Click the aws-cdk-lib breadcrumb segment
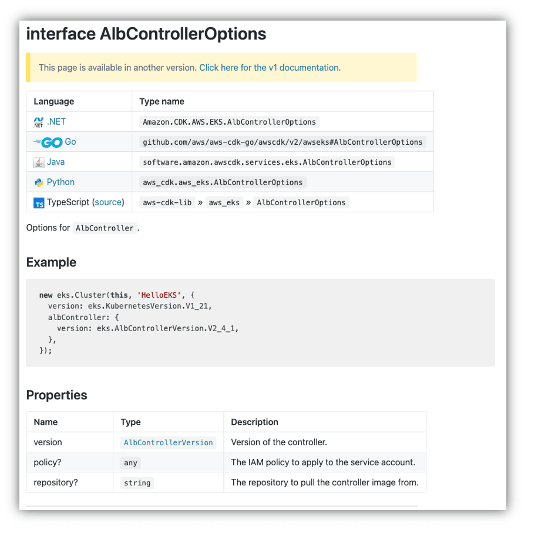The width and height of the screenshot is (538, 540). pos(167,202)
